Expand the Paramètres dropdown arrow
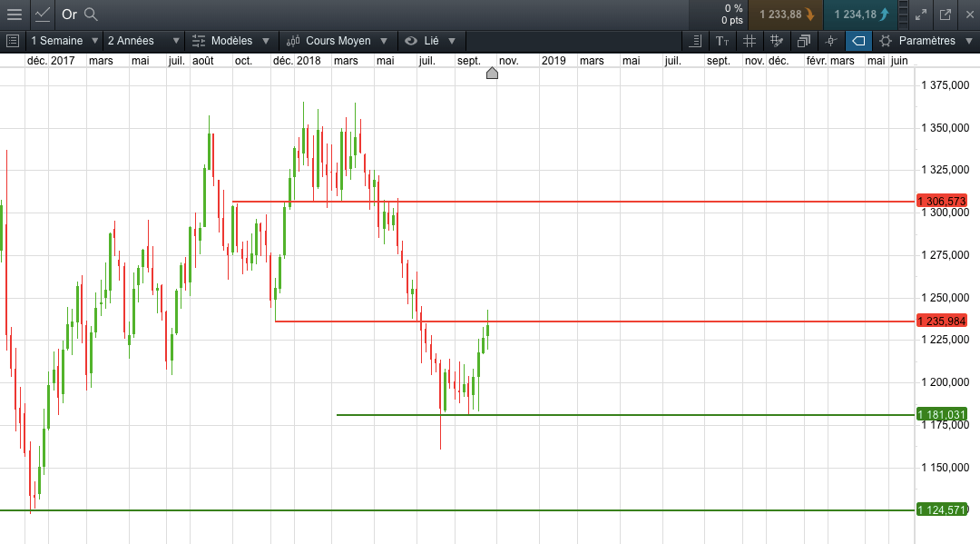 point(969,41)
